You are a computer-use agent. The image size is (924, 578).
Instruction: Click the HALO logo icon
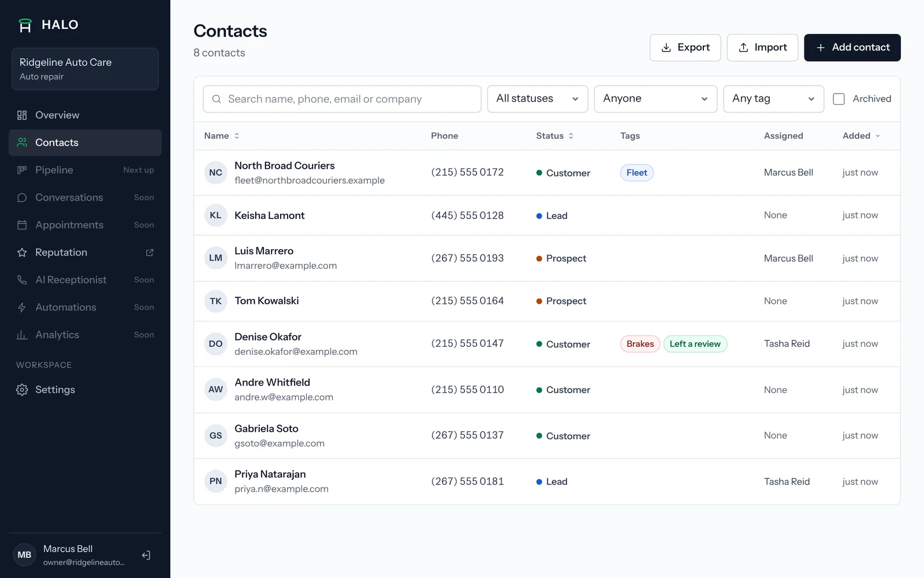click(25, 25)
